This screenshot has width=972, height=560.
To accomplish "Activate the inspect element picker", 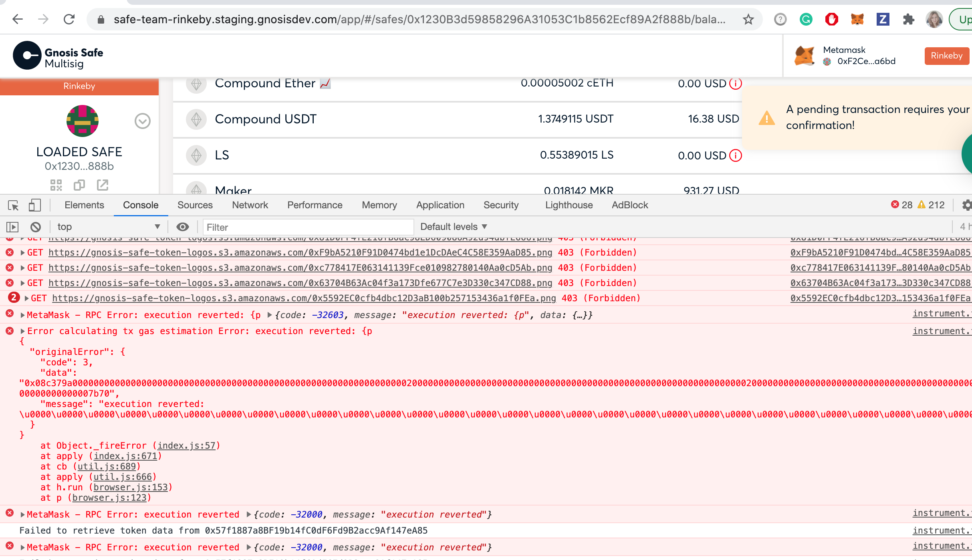I will pos(13,205).
